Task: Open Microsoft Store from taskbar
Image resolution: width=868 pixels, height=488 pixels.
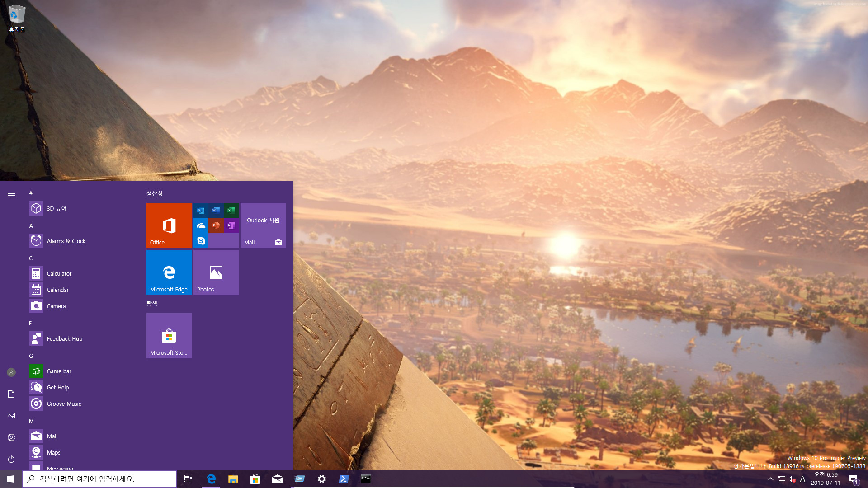Action: pyautogui.click(x=255, y=479)
